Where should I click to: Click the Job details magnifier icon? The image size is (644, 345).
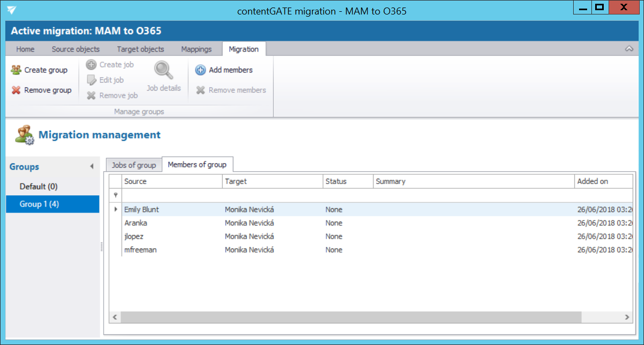click(163, 70)
